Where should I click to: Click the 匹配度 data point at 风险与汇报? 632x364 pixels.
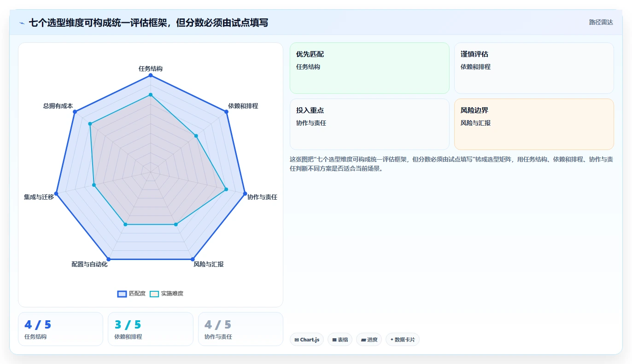coord(193,259)
